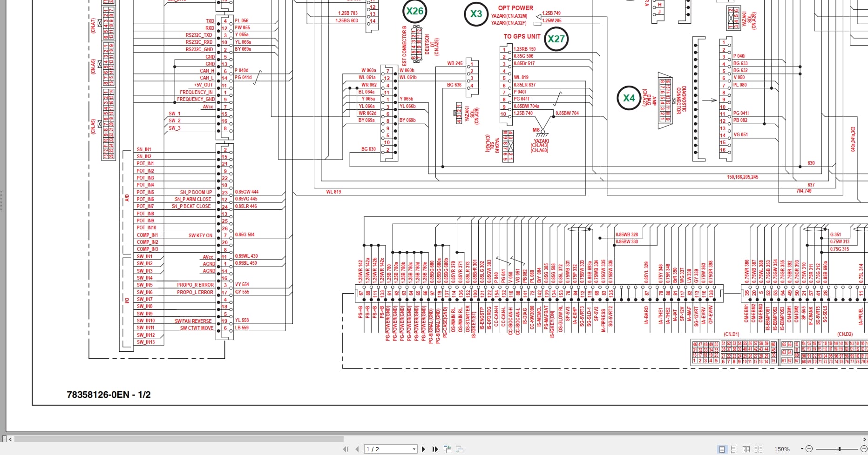
Task: Go to the previous page
Action: pos(356,449)
